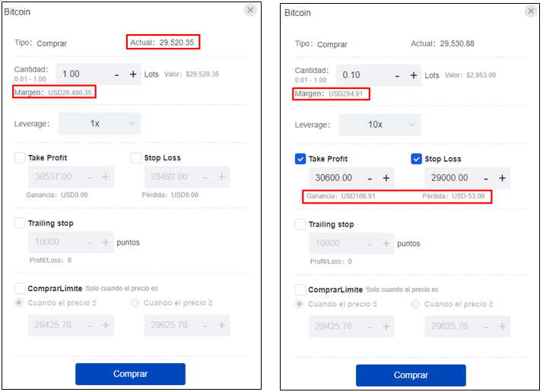Enable Trailing stop in the 1x leverage panel
This screenshot has height=392, width=543.
20,223
